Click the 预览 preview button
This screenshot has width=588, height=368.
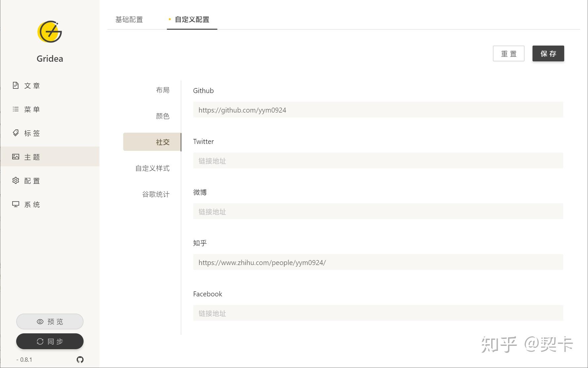[x=50, y=321]
